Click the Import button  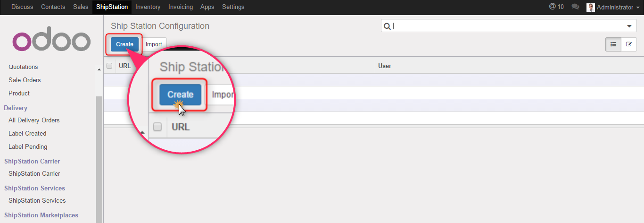pyautogui.click(x=154, y=44)
